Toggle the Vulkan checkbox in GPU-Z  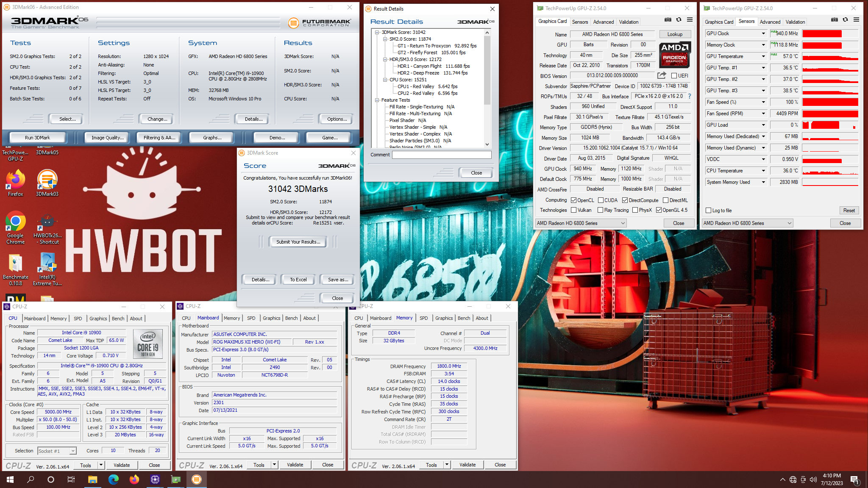coord(573,210)
